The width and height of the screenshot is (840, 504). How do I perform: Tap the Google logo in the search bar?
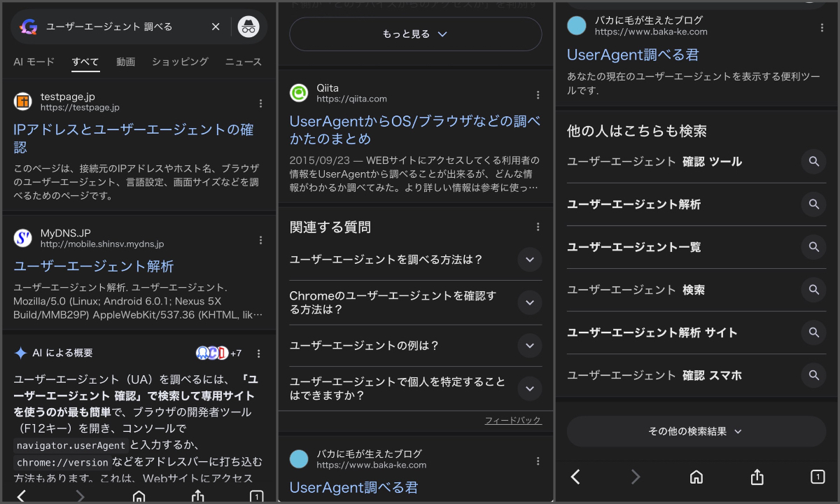(29, 27)
